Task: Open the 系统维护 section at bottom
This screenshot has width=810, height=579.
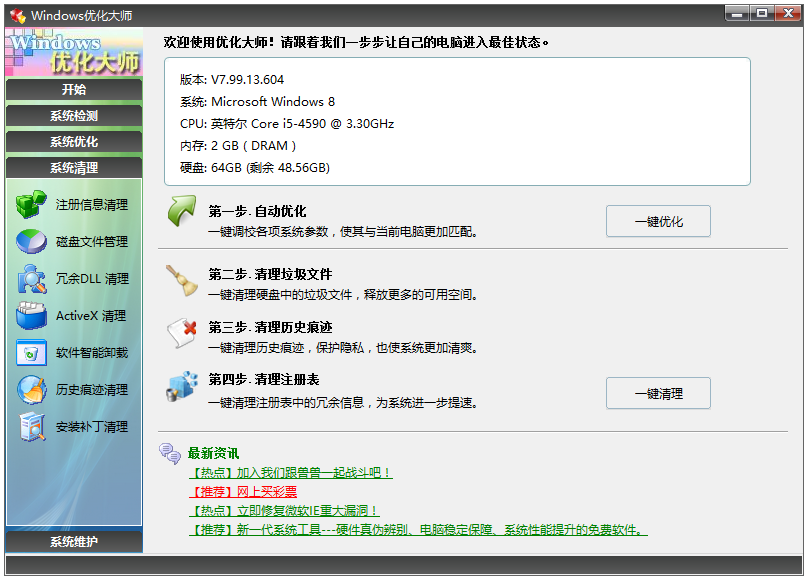Action: [73, 540]
